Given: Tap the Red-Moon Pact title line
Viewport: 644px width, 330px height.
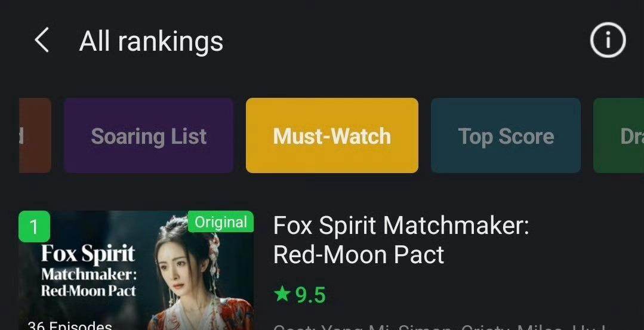Looking at the screenshot, I should coord(359,254).
